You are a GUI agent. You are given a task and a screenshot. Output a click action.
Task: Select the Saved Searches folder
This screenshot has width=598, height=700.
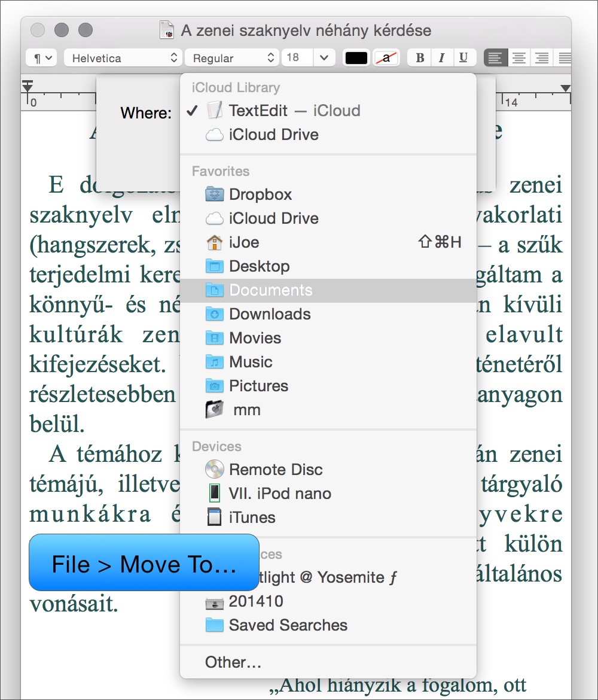pyautogui.click(x=328, y=625)
